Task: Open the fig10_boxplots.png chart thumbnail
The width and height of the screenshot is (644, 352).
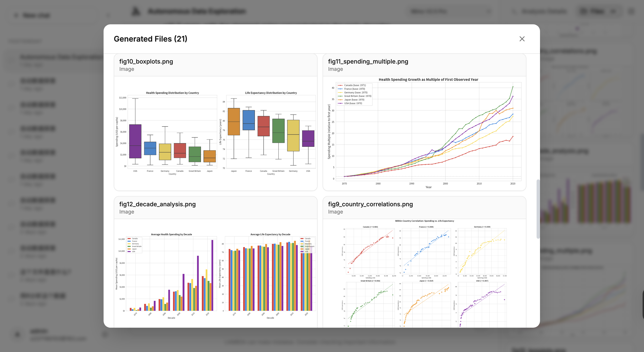Action: [x=215, y=133]
